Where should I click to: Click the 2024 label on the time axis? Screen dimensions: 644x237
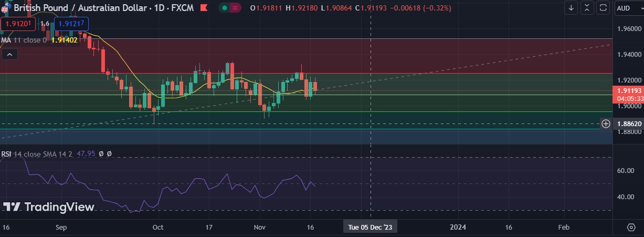click(x=458, y=227)
